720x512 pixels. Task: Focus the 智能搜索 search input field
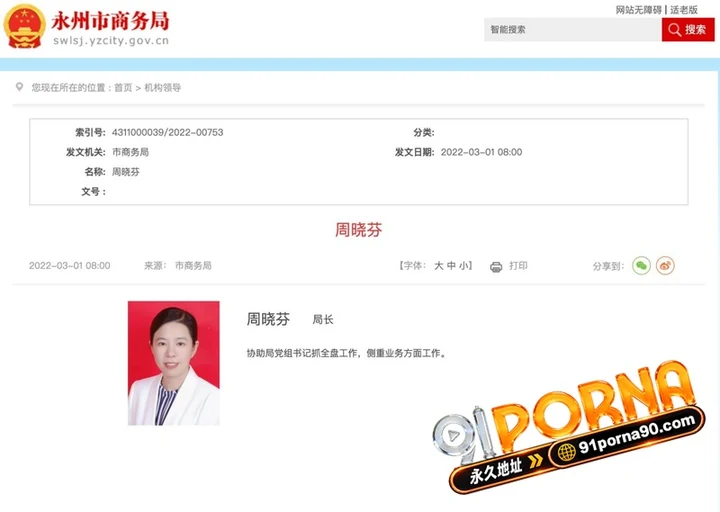573,29
